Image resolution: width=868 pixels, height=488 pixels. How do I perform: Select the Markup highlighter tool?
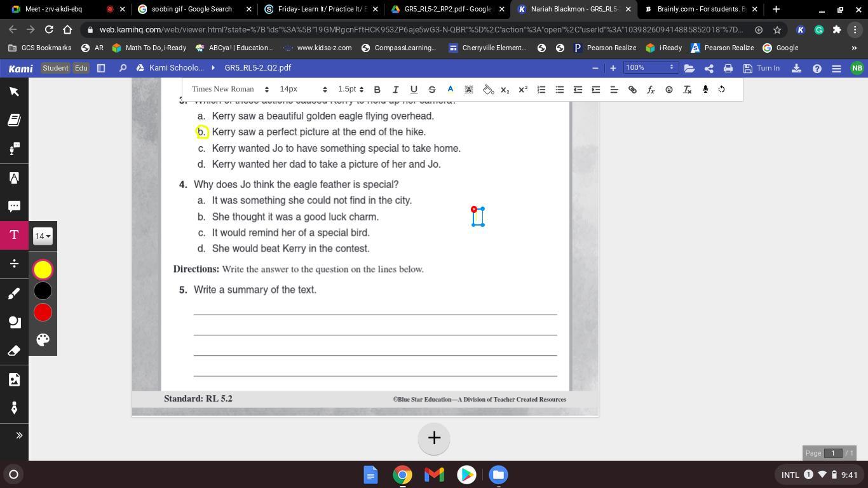[14, 178]
